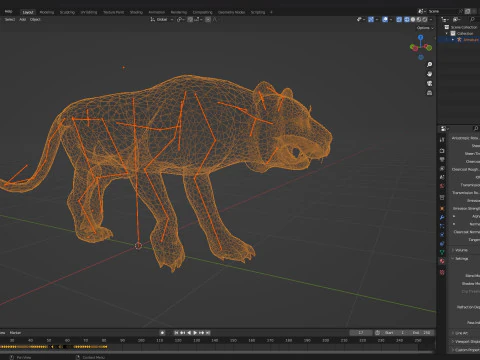
Task: Click the current frame number field
Action: [361, 333]
